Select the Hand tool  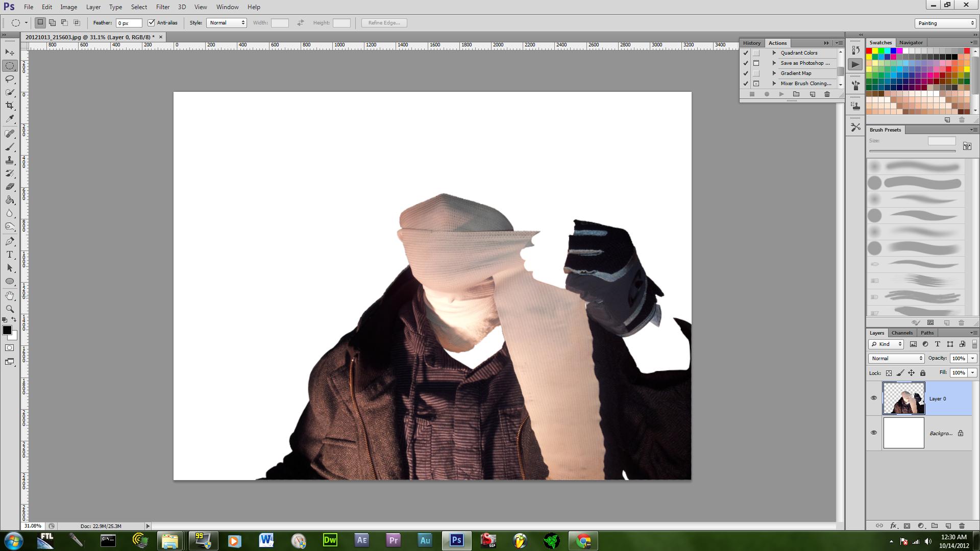point(10,296)
